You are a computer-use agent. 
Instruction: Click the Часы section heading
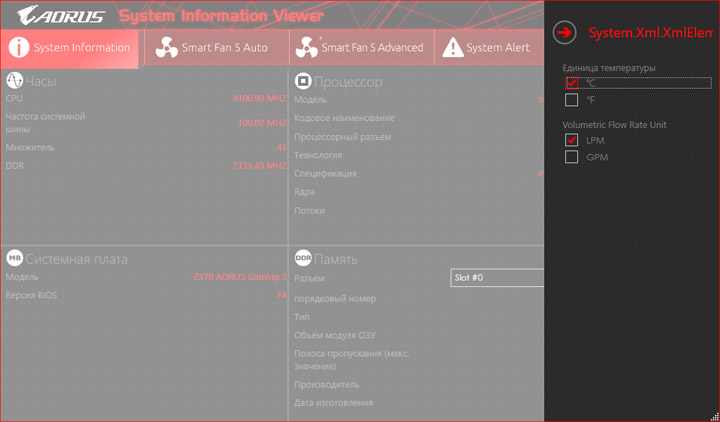41,82
